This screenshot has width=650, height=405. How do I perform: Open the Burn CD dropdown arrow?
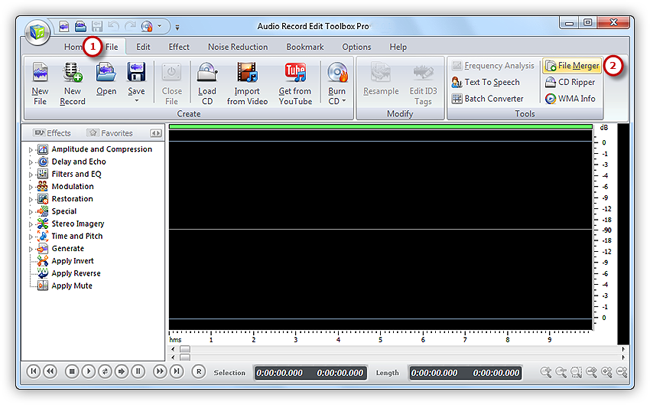point(344,101)
